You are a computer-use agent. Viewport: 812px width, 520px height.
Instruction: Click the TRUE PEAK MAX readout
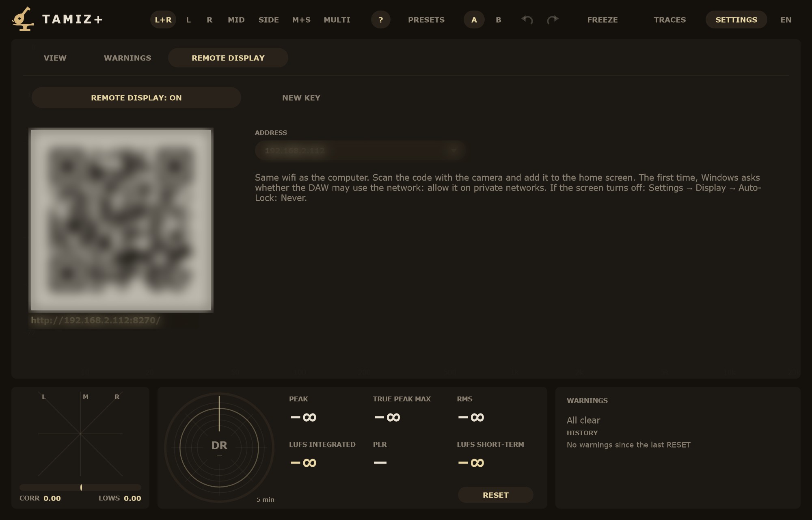(x=387, y=417)
